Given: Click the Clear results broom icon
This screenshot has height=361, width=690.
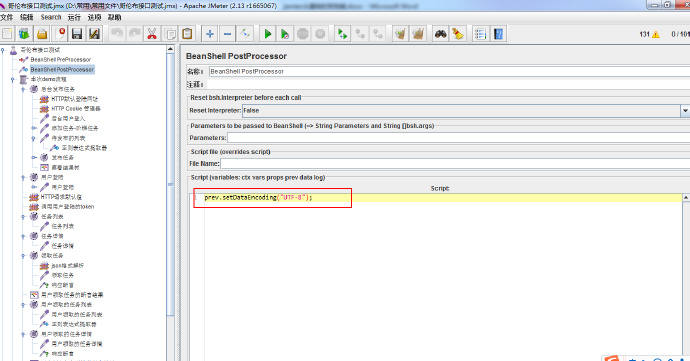Looking at the screenshot, I should (400, 34).
